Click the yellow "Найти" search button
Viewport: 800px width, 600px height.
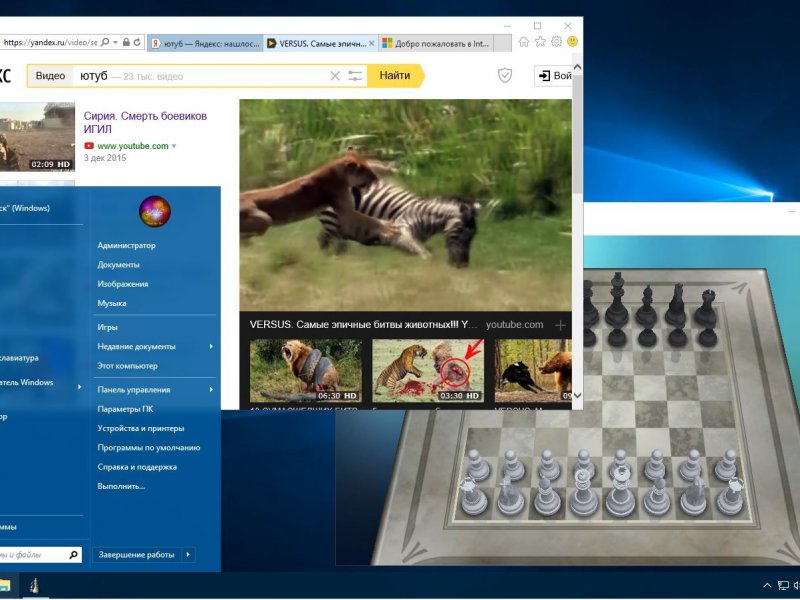(x=395, y=76)
